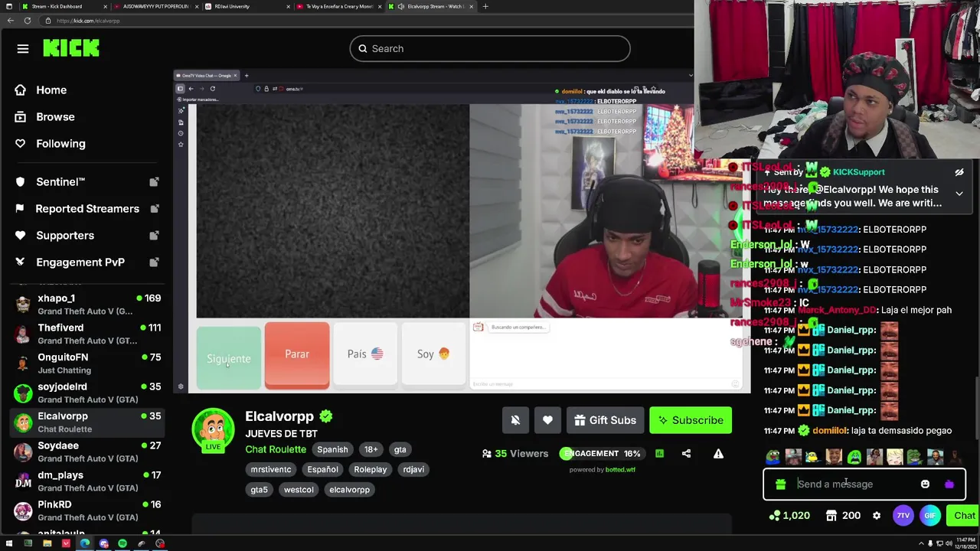Mute stream notifications with the bell icon
This screenshot has height=551, width=980.
coord(515,420)
